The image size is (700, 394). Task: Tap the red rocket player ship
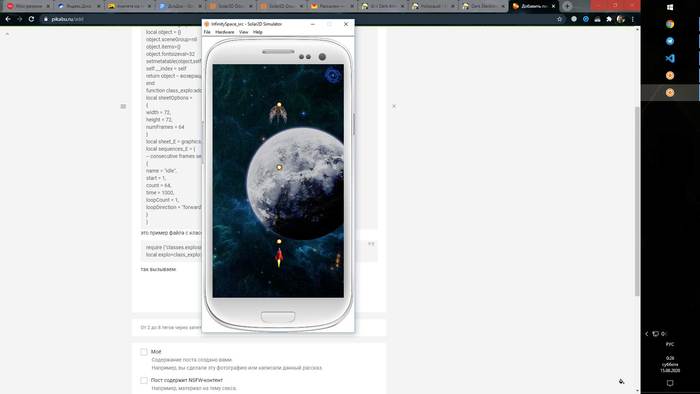[x=279, y=258]
